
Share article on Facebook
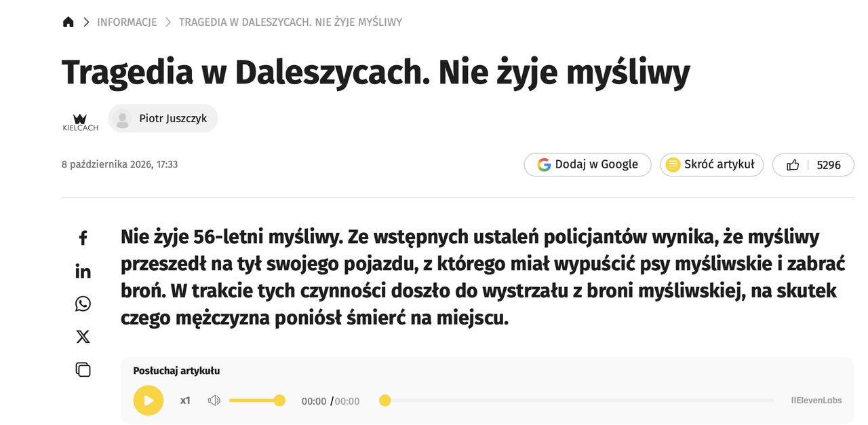83,238
